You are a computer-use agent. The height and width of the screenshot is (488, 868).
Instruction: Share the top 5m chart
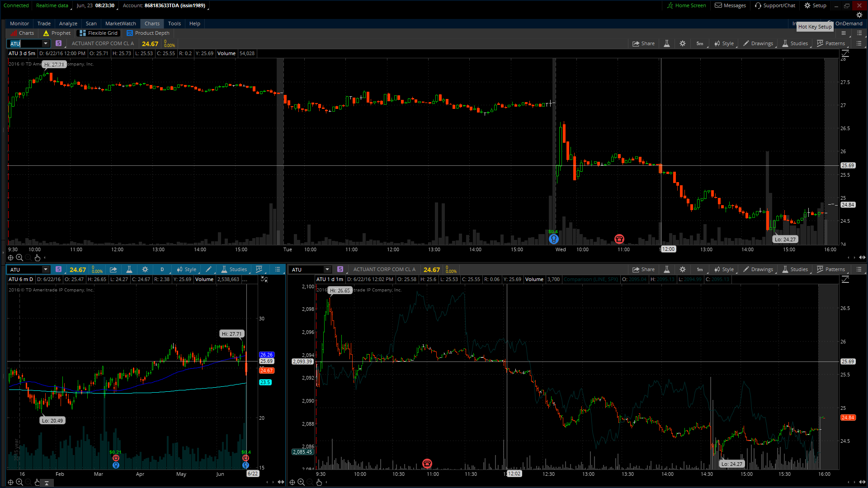coord(643,43)
